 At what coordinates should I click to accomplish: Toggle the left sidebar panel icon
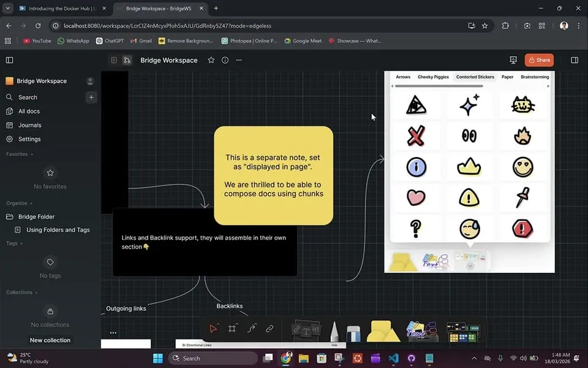pyautogui.click(x=10, y=60)
